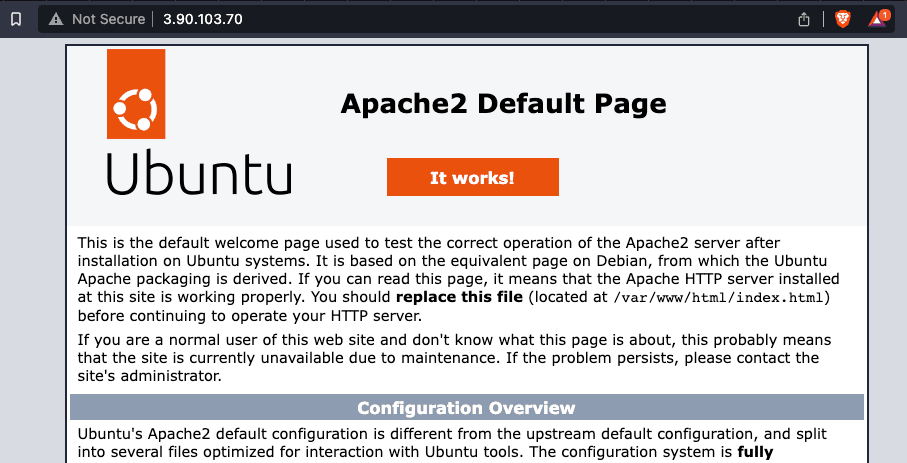Click the "Apache2 Default Page" heading
Image resolution: width=907 pixels, height=463 pixels.
[503, 104]
